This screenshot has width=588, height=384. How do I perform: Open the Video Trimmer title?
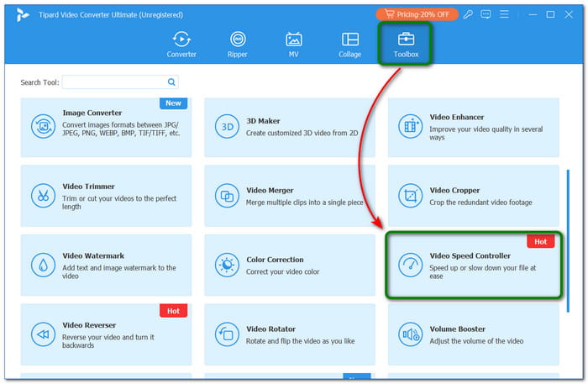point(88,186)
